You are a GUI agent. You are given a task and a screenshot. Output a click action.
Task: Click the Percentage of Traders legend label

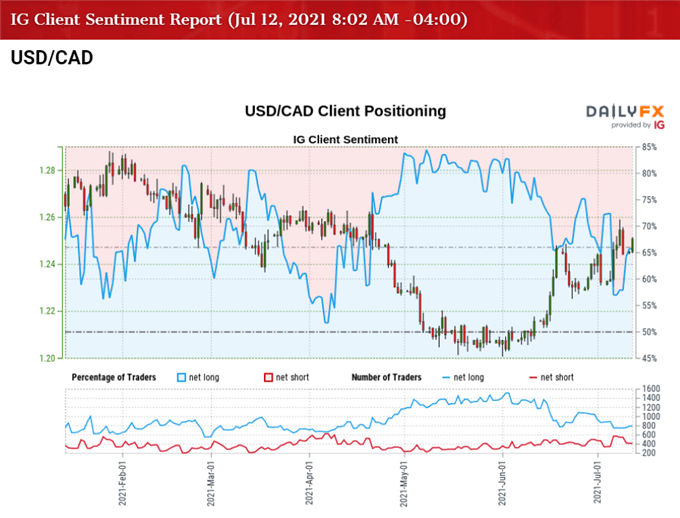click(114, 377)
